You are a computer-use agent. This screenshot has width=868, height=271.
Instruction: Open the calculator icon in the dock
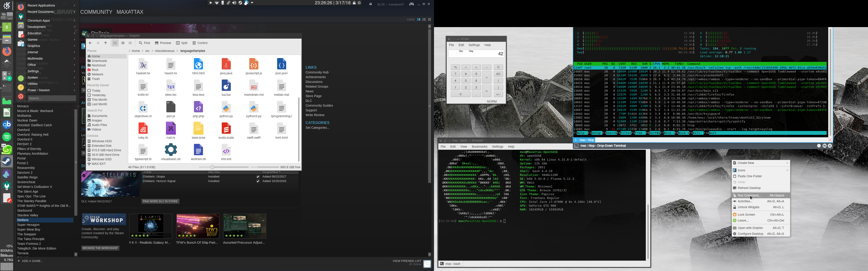[x=7, y=76]
